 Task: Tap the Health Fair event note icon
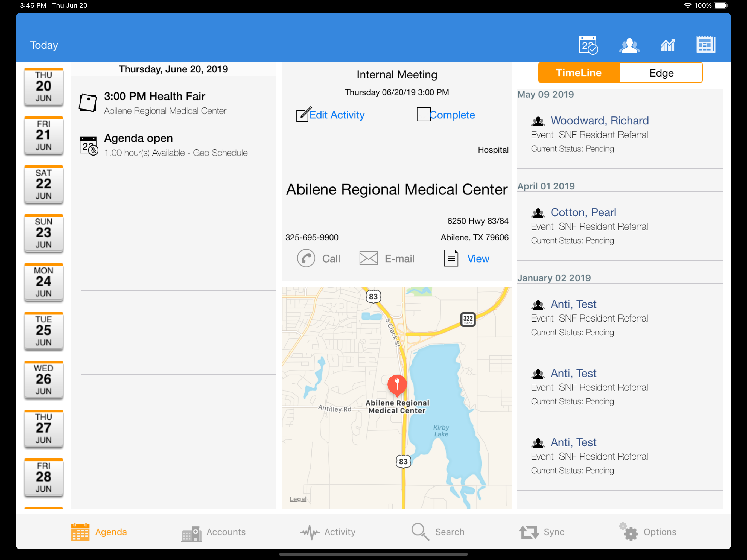pyautogui.click(x=88, y=102)
